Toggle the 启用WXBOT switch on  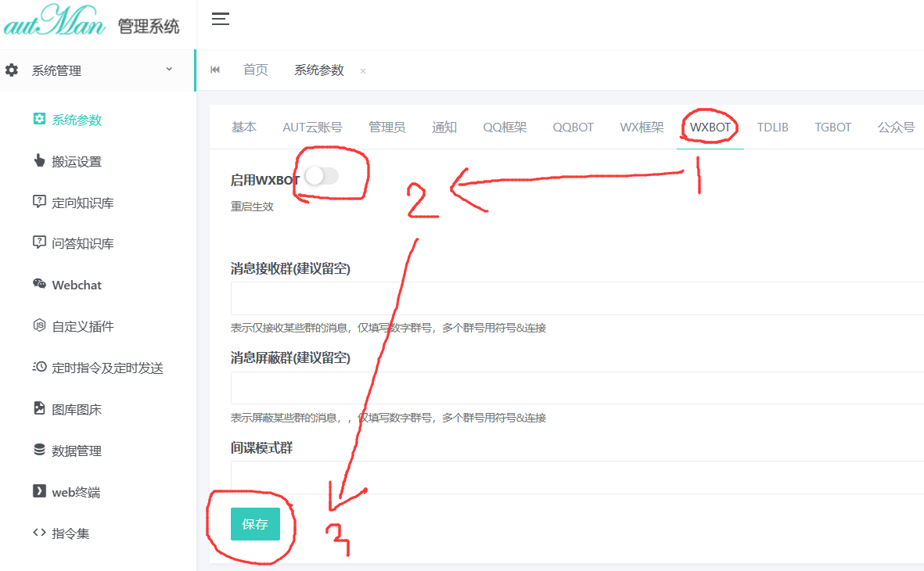coord(321,176)
